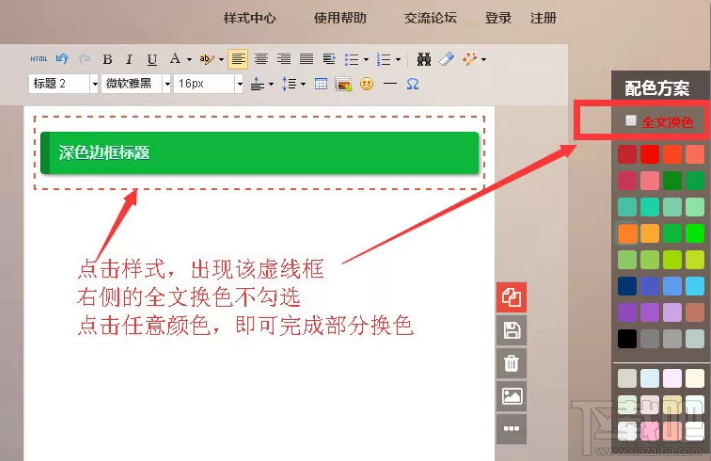Click the magic wand auto-format icon
Viewport: 711px width, 461px height.
click(469, 59)
